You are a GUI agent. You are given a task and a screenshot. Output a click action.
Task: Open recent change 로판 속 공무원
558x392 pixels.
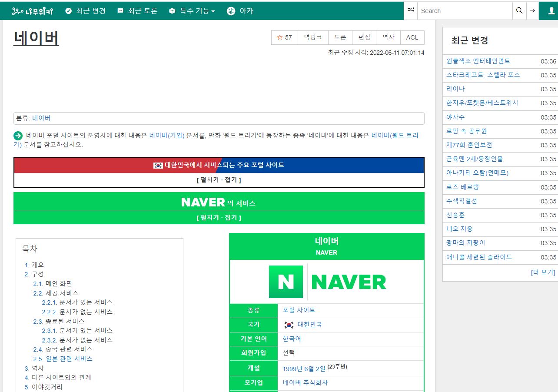(x=466, y=131)
